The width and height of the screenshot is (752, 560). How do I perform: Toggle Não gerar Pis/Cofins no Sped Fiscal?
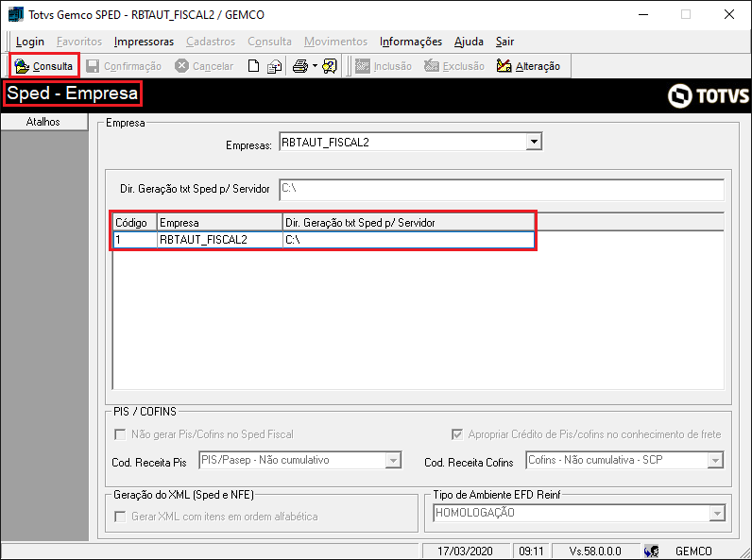click(x=120, y=434)
